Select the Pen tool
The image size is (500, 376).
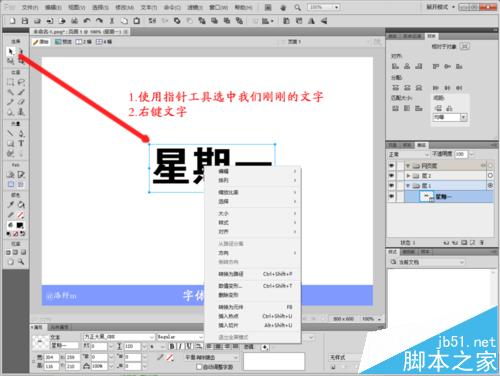[21, 133]
